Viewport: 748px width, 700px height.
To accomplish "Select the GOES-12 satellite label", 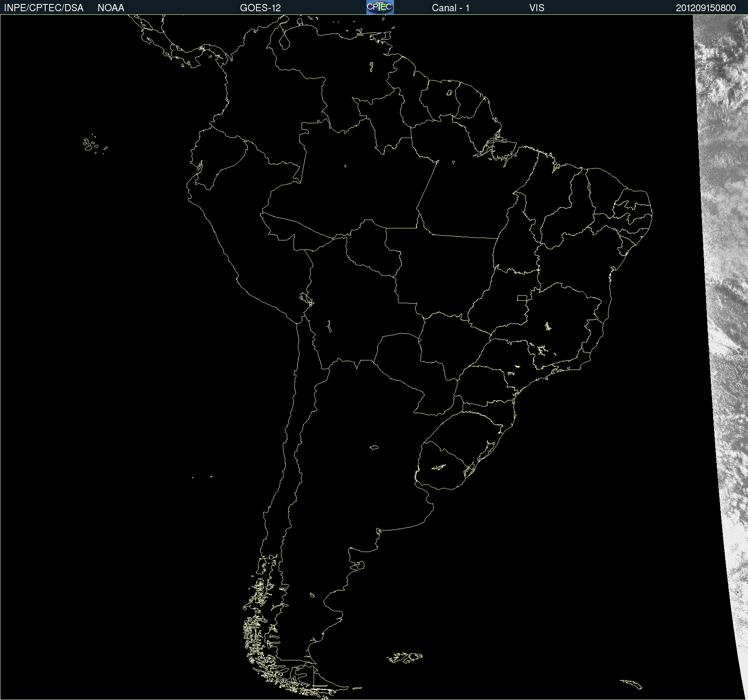I will pos(260,8).
